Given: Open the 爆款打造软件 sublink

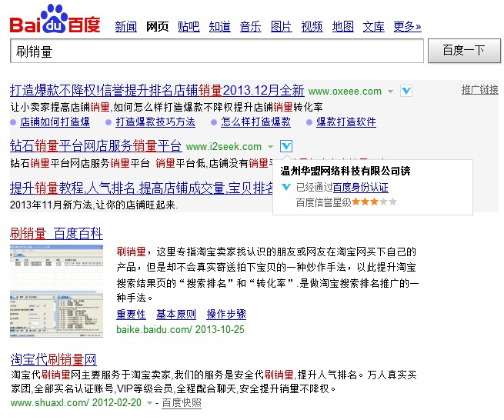Looking at the screenshot, I should [x=346, y=122].
